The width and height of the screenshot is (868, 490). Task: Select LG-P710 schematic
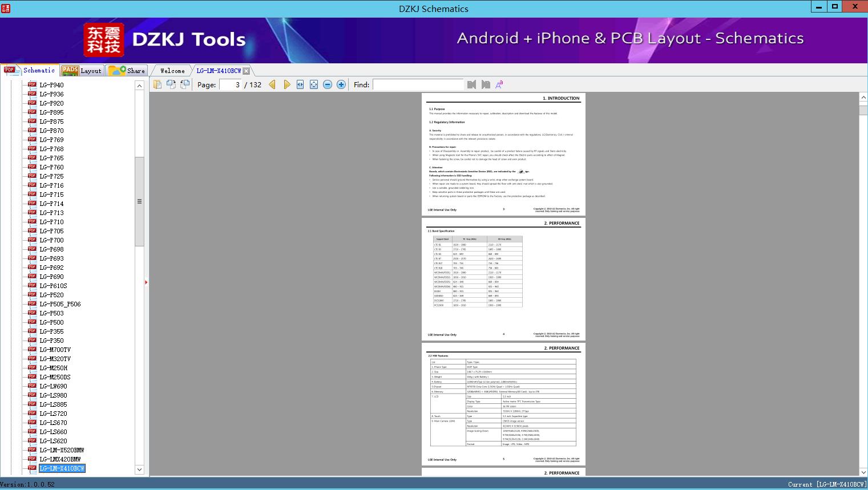coord(51,222)
